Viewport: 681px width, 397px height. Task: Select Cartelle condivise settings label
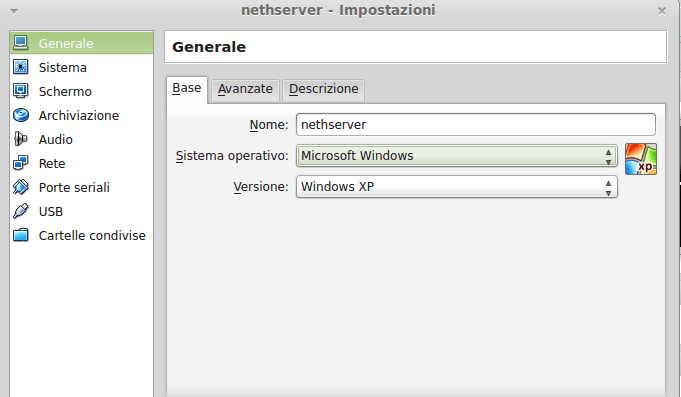pyautogui.click(x=92, y=235)
